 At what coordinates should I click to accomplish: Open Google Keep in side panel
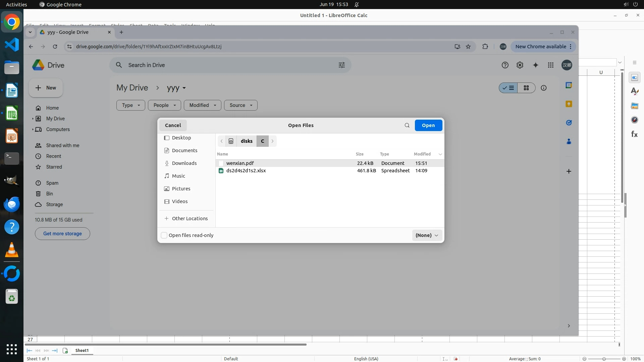pos(569,104)
